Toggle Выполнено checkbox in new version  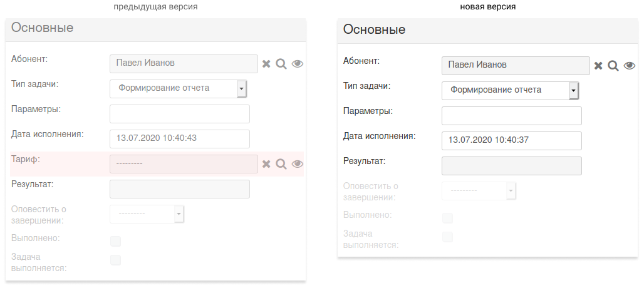coord(448,218)
